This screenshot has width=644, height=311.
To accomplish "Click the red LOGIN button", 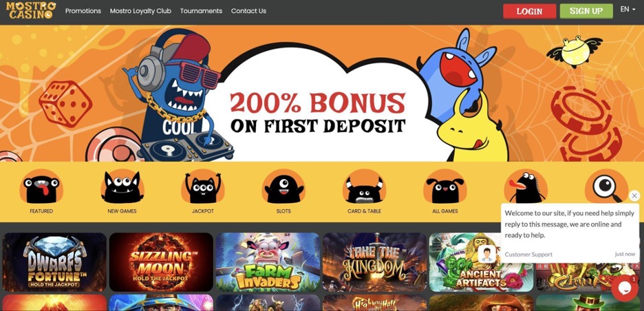I will (x=529, y=12).
